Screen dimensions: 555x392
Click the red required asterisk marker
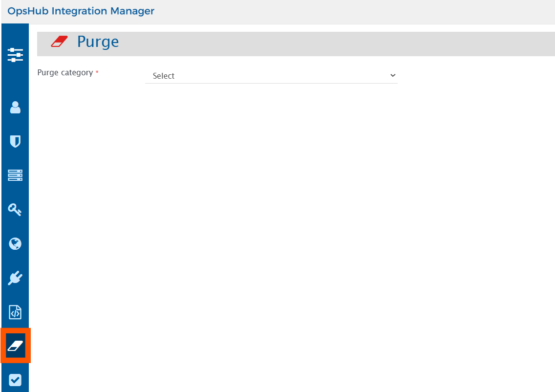97,72
